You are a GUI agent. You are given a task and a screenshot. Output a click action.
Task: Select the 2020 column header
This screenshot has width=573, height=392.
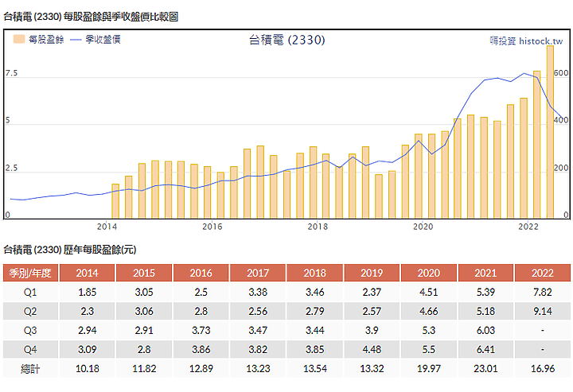[x=429, y=273]
